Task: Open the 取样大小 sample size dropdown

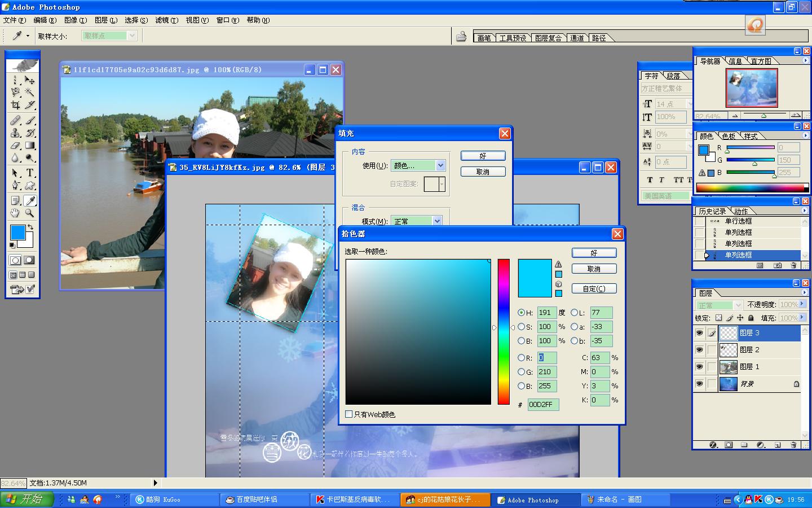Action: click(x=132, y=36)
